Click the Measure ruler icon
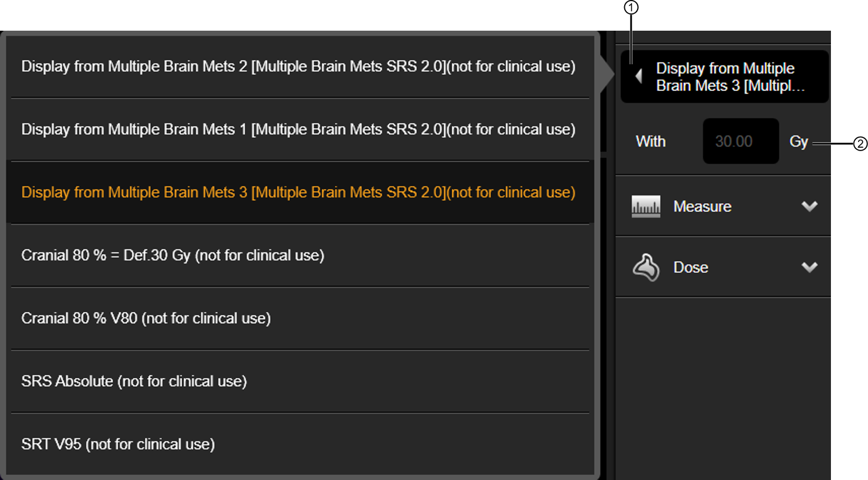 pyautogui.click(x=646, y=207)
